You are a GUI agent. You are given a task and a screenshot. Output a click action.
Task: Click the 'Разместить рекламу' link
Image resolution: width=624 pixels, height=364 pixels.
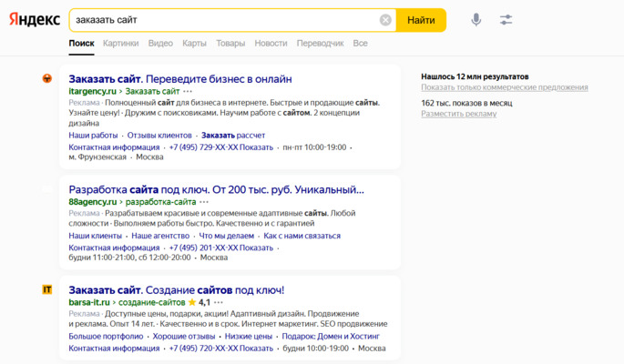point(458,114)
